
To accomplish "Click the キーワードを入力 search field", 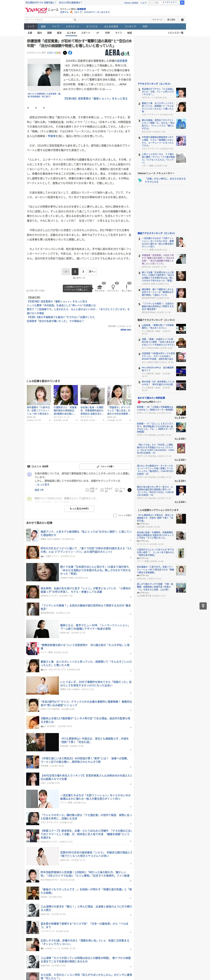I will click(49, 19).
